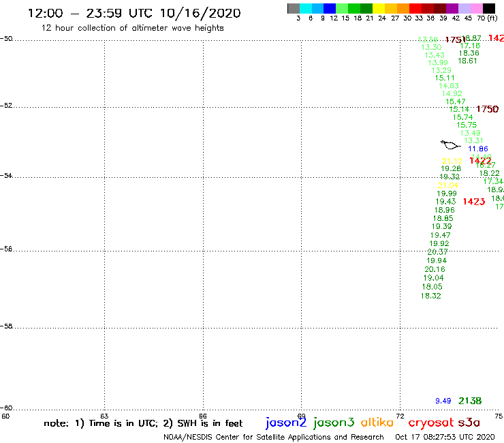Click the wave height 18.22
The width and height of the screenshot is (504, 443).
[x=490, y=173]
